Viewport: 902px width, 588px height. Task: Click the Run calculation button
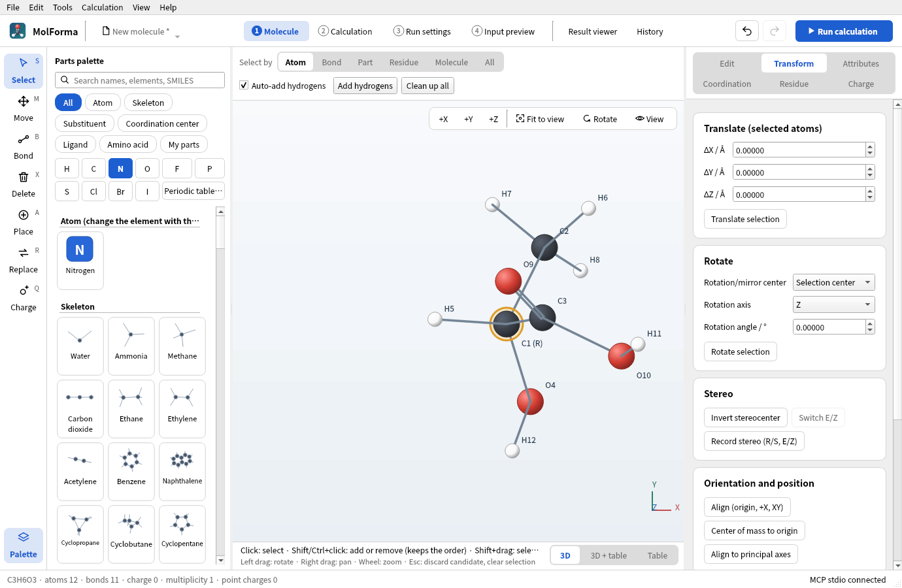click(844, 31)
